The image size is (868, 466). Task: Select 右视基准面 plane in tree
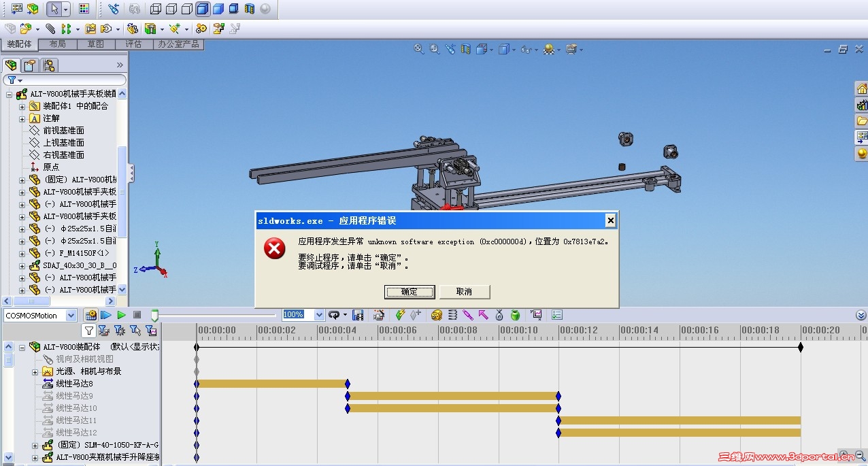click(63, 155)
